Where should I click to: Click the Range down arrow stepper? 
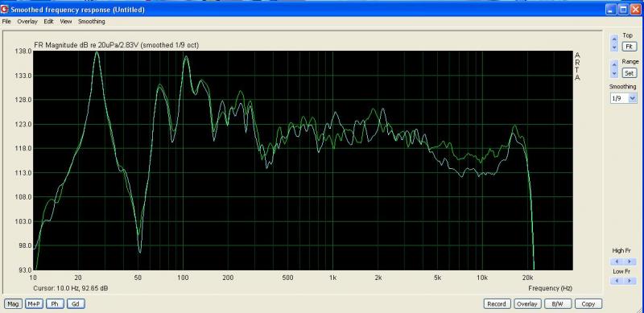tap(614, 73)
